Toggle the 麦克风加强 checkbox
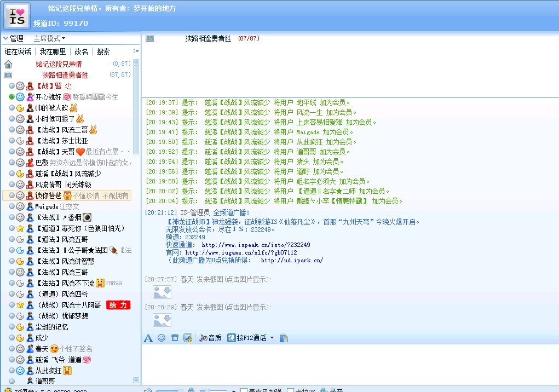 [x=244, y=390]
